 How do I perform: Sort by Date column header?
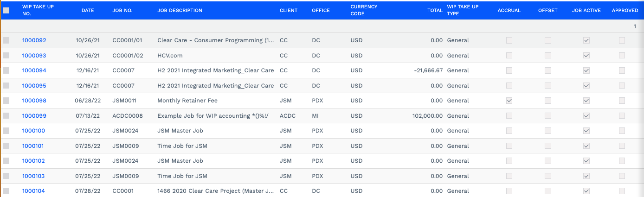click(88, 10)
